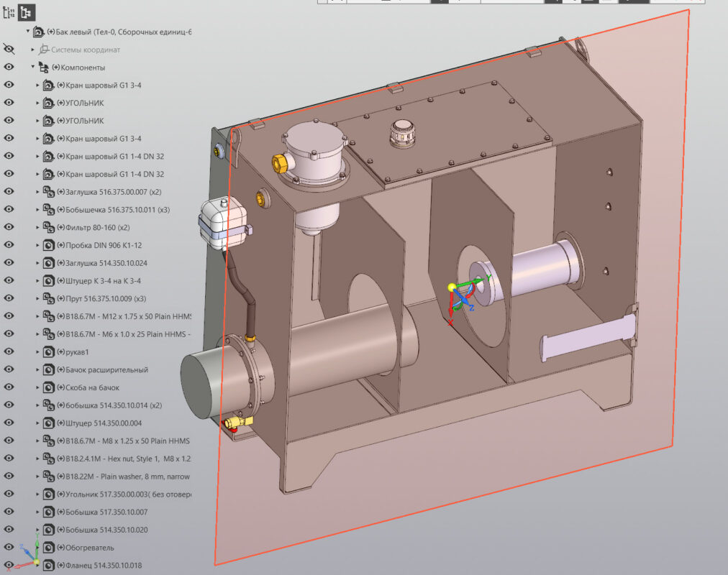The image size is (728, 575).
Task: Expand the Прут 516.375.10.009 (x3) node
Action: [37, 298]
